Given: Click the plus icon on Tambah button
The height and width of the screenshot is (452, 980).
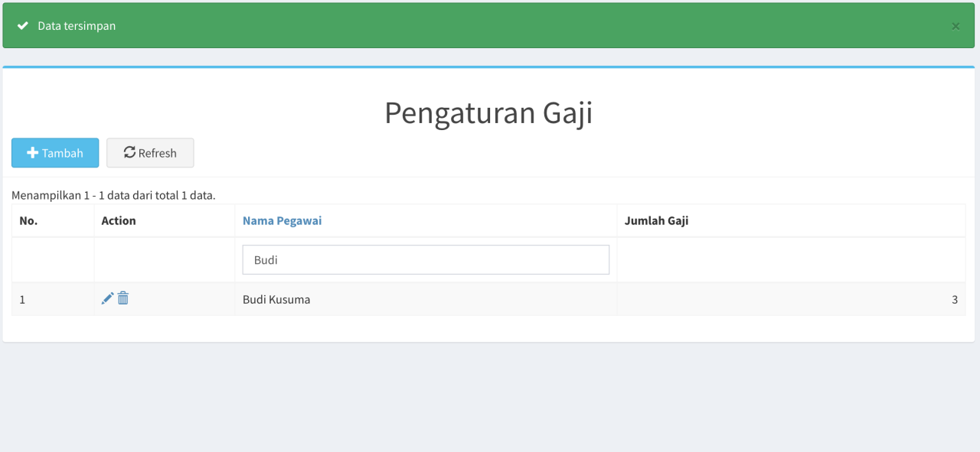Looking at the screenshot, I should click(x=32, y=153).
